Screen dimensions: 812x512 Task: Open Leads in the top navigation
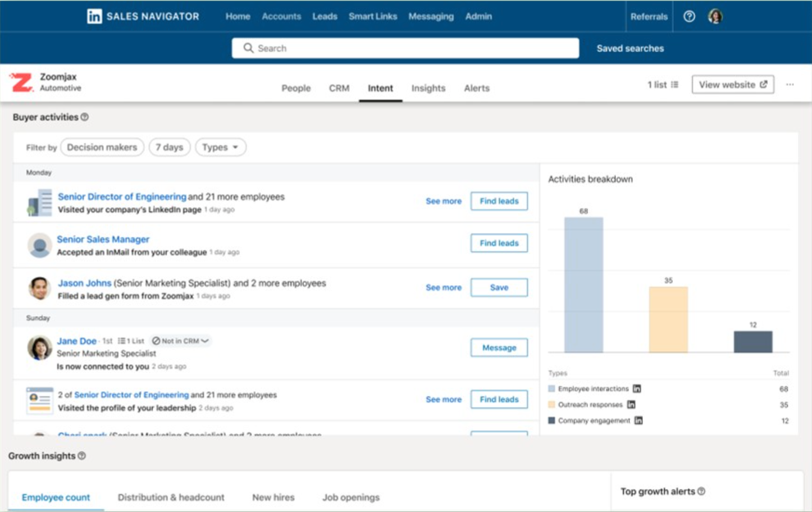325,16
